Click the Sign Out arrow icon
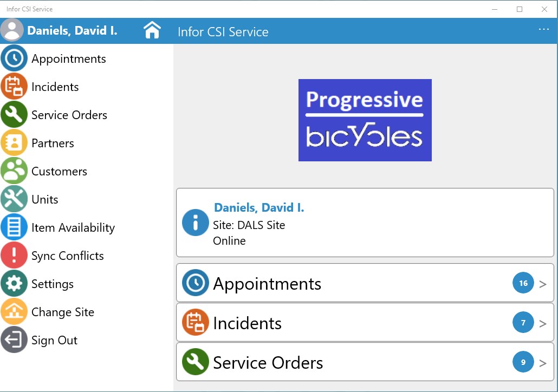Image resolution: width=558 pixels, height=392 pixels. pos(14,340)
